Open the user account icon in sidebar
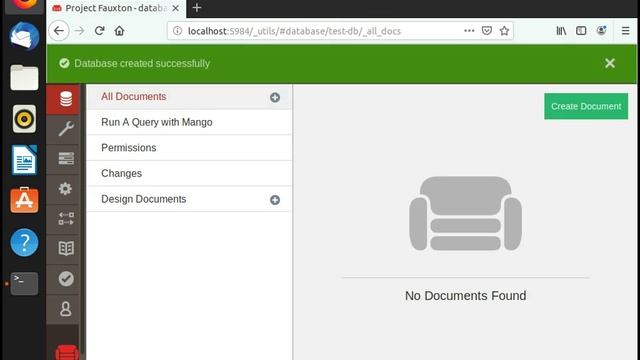 [x=65, y=309]
